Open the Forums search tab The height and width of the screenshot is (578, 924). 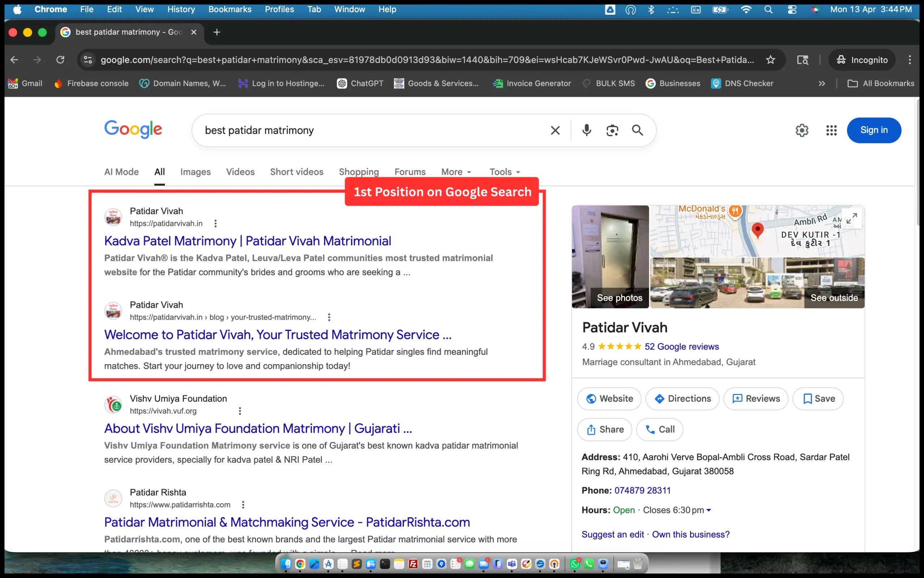tap(410, 172)
